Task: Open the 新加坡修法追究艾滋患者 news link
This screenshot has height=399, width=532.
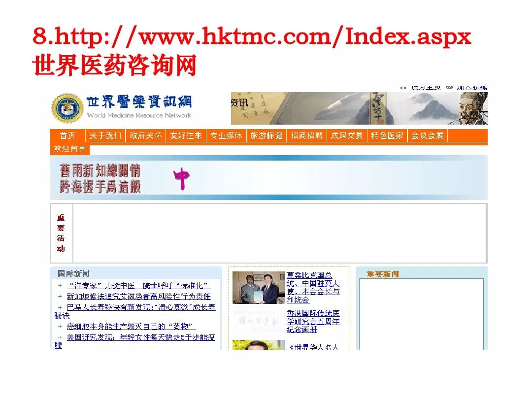Action: pos(138,297)
